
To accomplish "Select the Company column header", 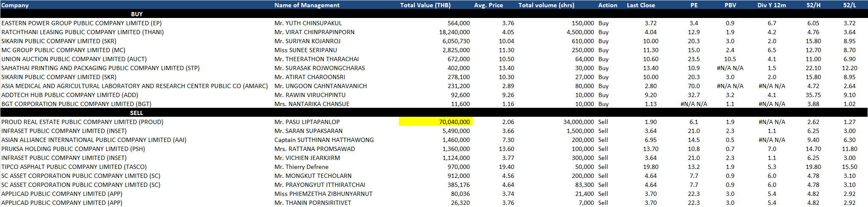I will 15,5.
